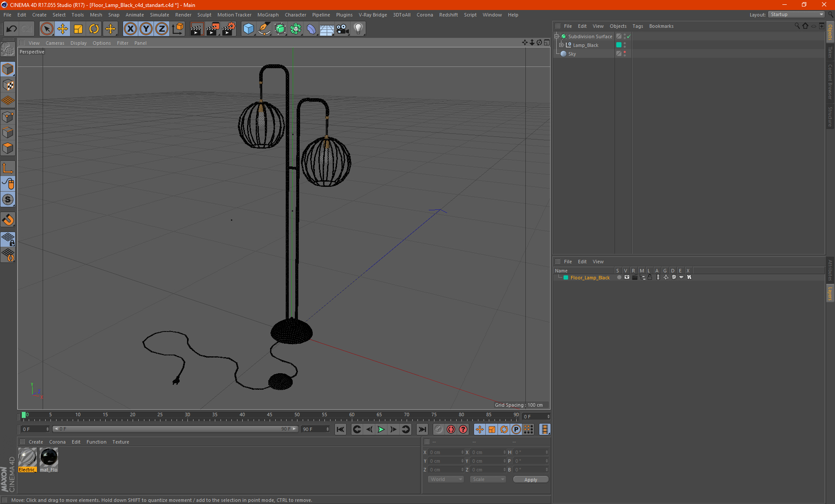This screenshot has height=504, width=835.
Task: Open the Content Browser side tab
Action: [x=830, y=82]
